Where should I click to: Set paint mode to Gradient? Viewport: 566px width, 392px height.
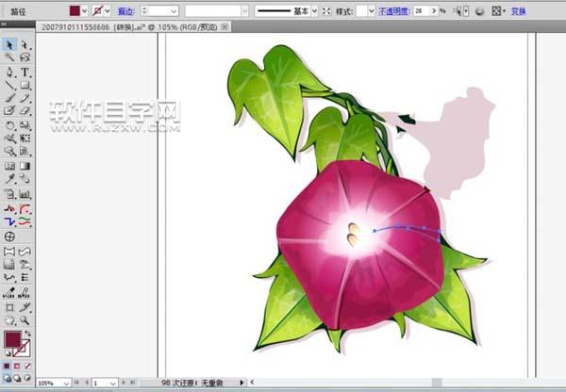point(17,366)
